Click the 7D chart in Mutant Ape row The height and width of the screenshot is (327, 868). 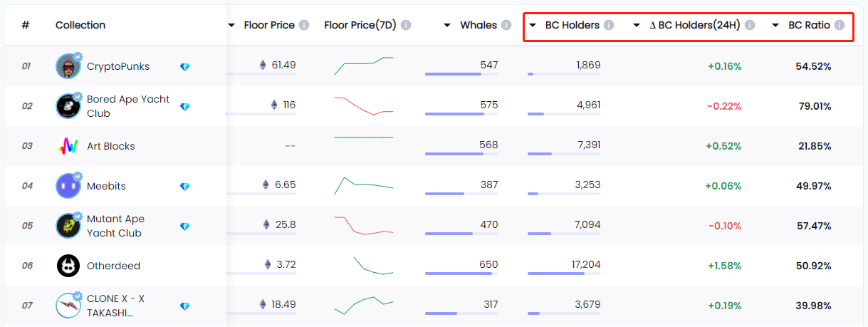(x=363, y=226)
